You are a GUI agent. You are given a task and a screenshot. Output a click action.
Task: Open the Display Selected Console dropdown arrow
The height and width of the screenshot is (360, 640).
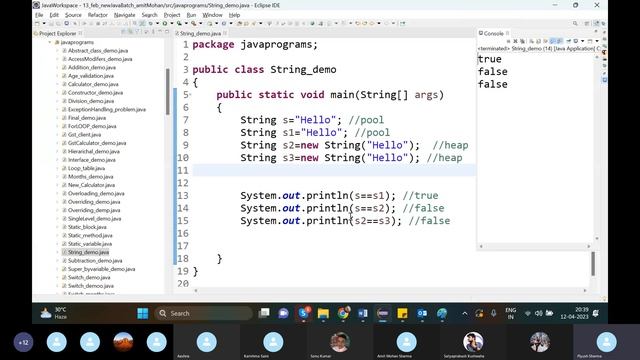click(582, 41)
